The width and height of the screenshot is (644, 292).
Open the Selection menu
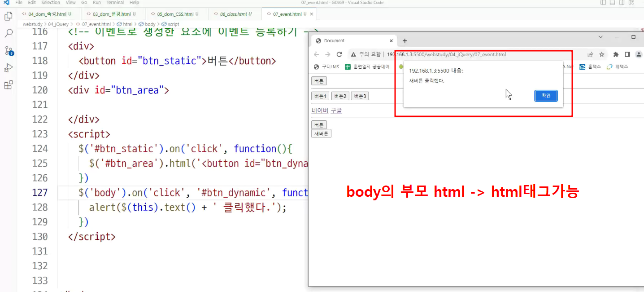[x=51, y=3]
